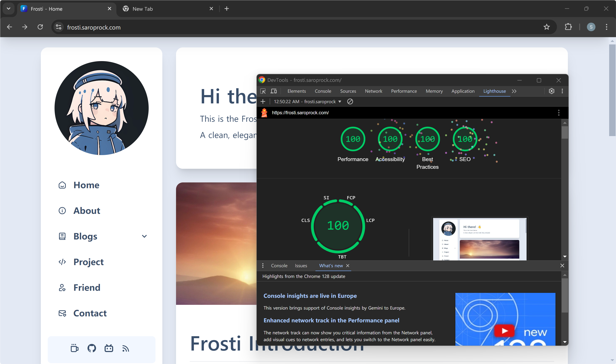This screenshot has height=364, width=616.
Task: Click the Performance score circle
Action: point(353,139)
